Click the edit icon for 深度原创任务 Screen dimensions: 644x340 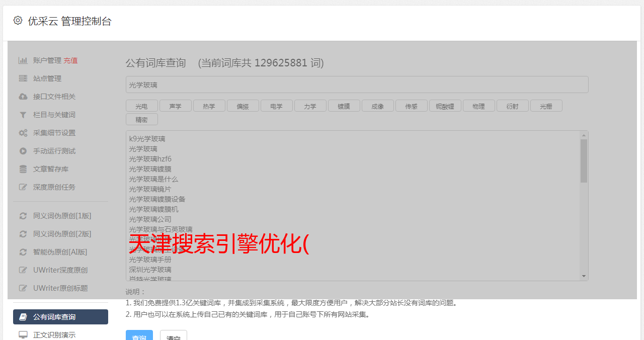click(23, 187)
